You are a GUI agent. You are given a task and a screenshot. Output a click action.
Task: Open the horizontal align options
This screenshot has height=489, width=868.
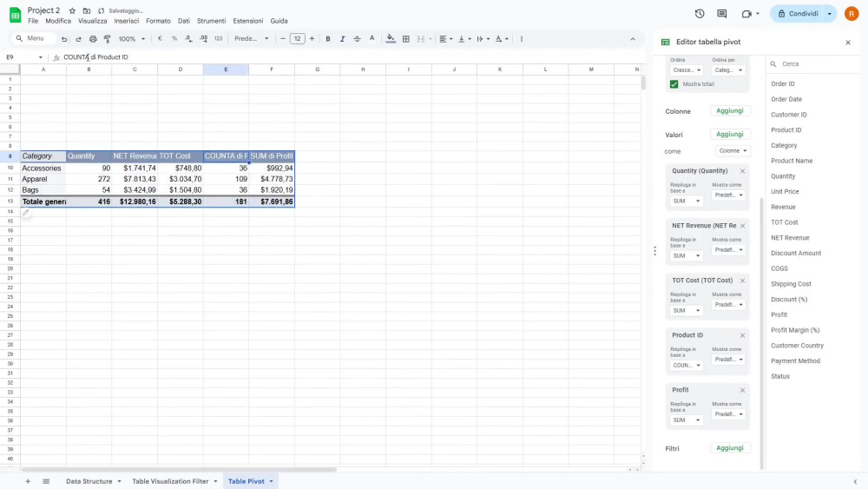click(x=445, y=39)
